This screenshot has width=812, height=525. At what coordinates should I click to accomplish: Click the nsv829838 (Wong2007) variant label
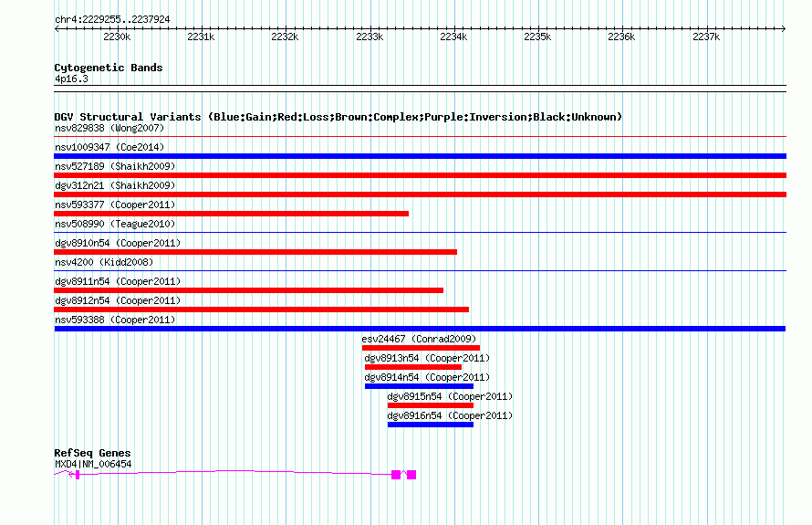click(x=109, y=128)
